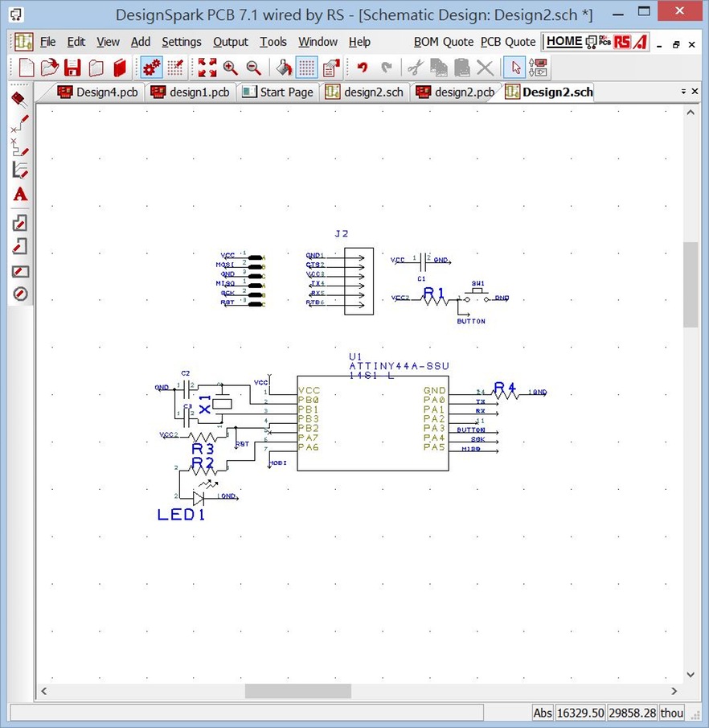Screen dimensions: 709x728
Task: Open the Settings menu
Action: 182,42
